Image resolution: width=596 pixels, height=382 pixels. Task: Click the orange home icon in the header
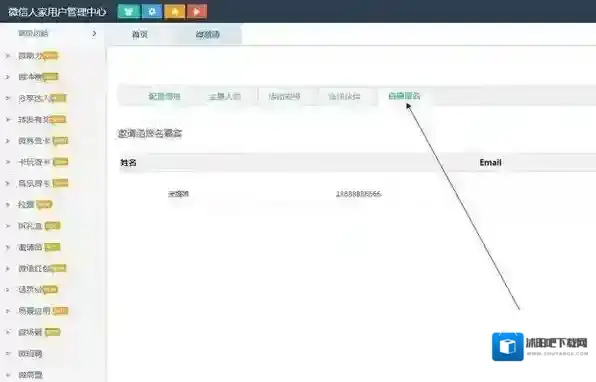174,11
